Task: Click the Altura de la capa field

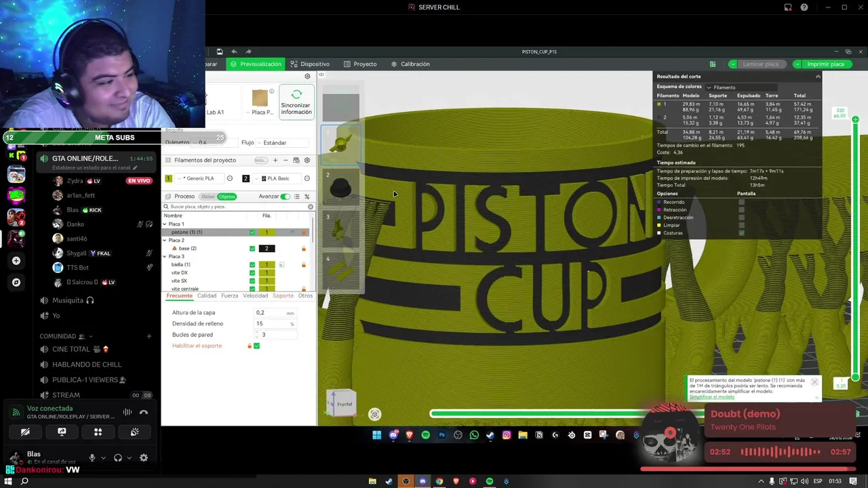Action: click(x=275, y=312)
